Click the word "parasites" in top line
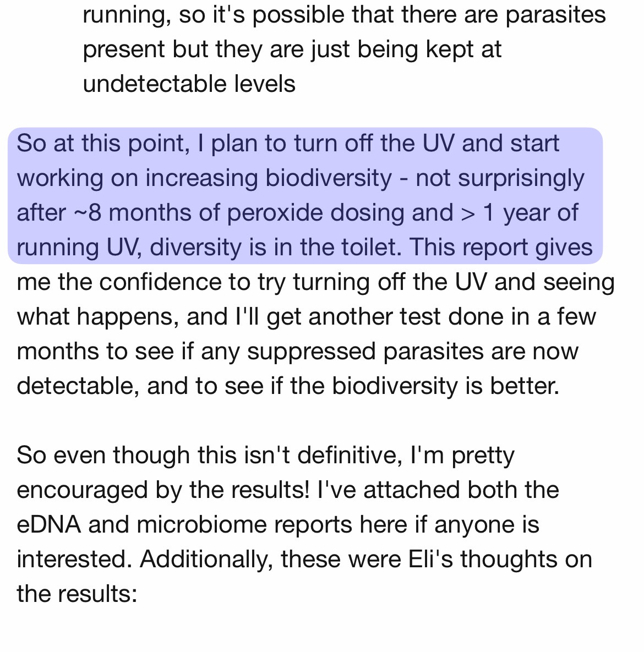 (555, 15)
